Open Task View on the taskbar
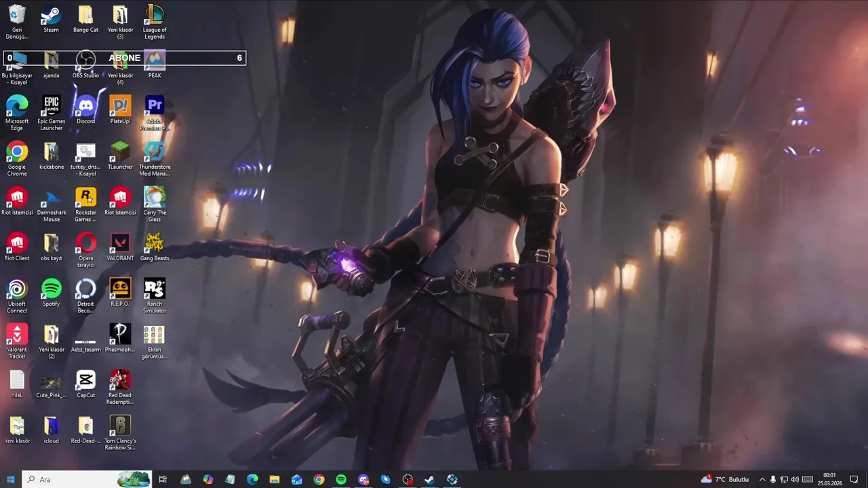This screenshot has width=868, height=488. click(163, 479)
